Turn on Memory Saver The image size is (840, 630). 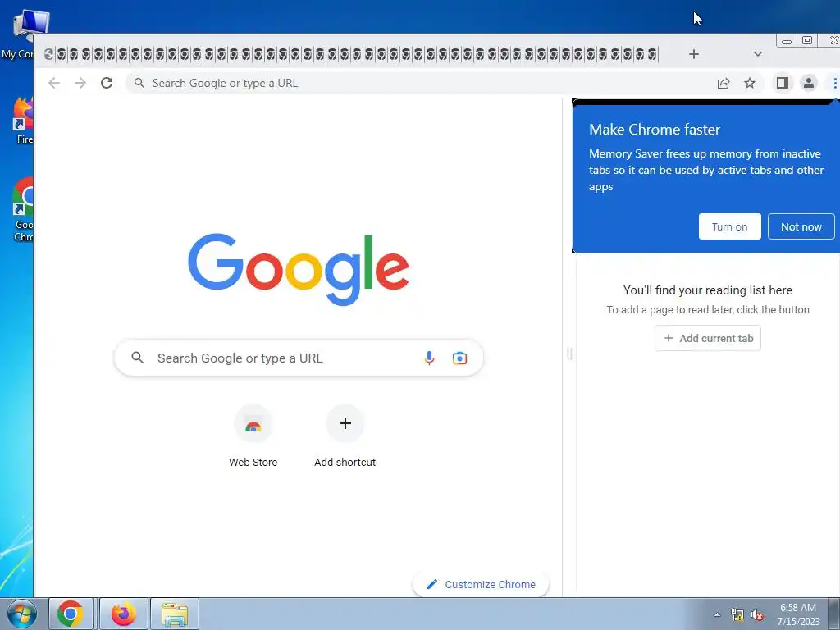coord(729,226)
